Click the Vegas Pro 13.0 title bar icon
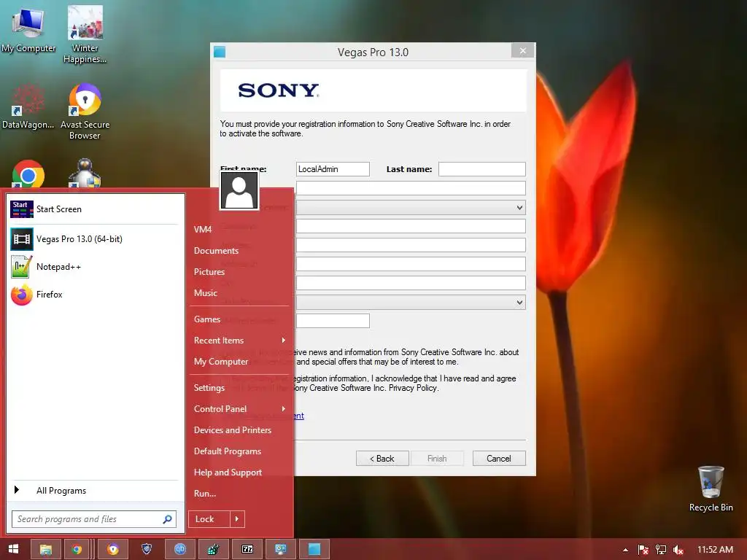Screen dimensions: 747x560 click(220, 52)
